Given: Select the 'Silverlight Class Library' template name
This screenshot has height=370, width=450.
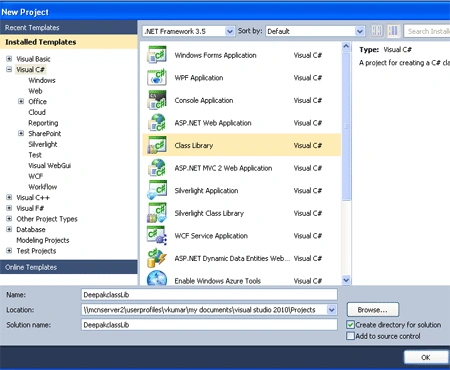Looking at the screenshot, I should tap(209, 213).
